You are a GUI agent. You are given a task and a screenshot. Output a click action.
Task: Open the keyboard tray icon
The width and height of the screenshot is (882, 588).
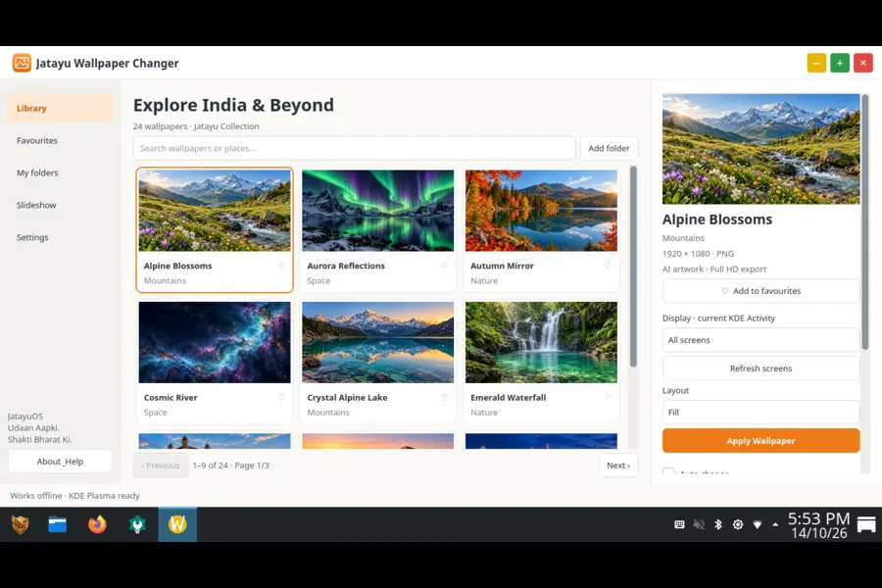tap(679, 524)
